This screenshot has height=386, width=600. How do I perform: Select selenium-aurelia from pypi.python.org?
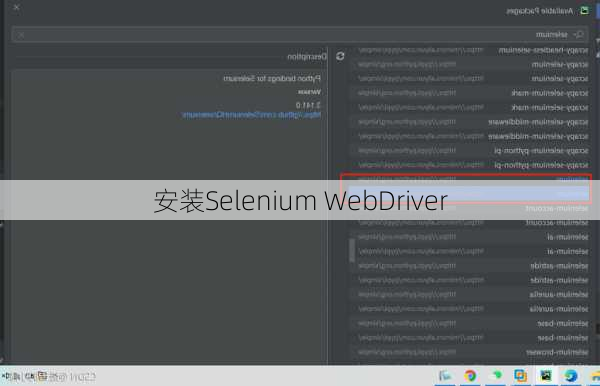pyautogui.click(x=470, y=295)
